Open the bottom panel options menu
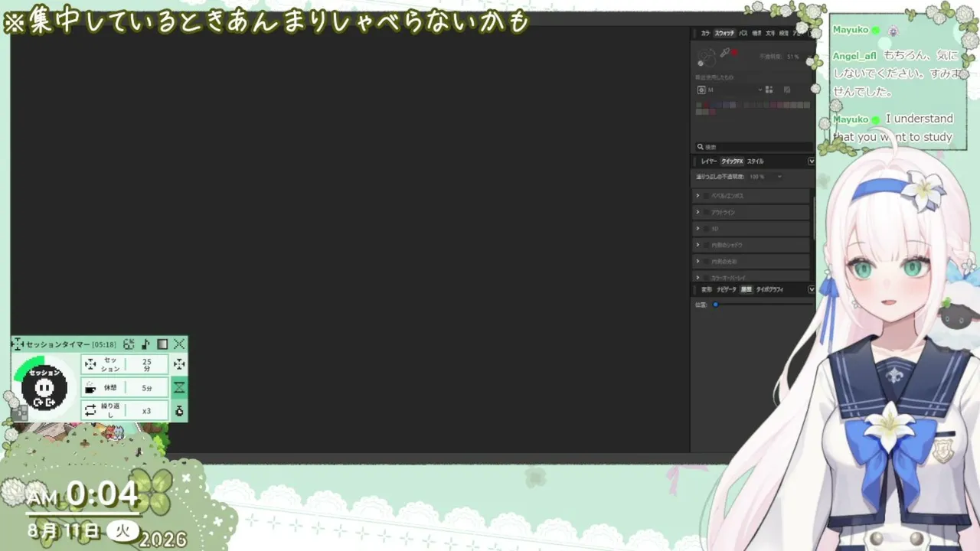Image resolution: width=980 pixels, height=551 pixels. 812,290
